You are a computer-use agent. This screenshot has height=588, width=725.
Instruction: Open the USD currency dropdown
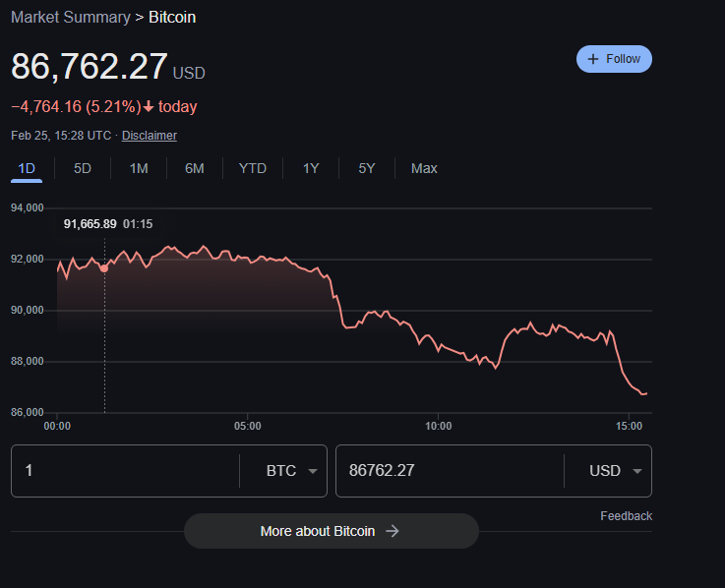[x=616, y=471]
